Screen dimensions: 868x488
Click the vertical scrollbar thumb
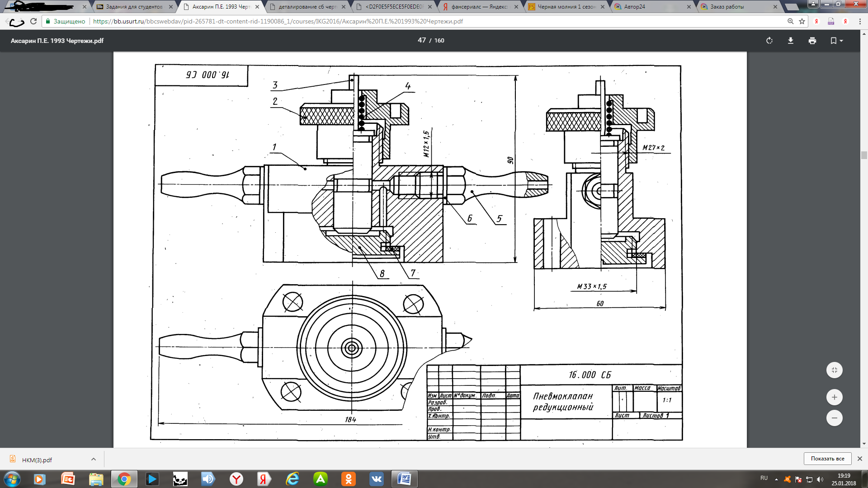(x=864, y=155)
